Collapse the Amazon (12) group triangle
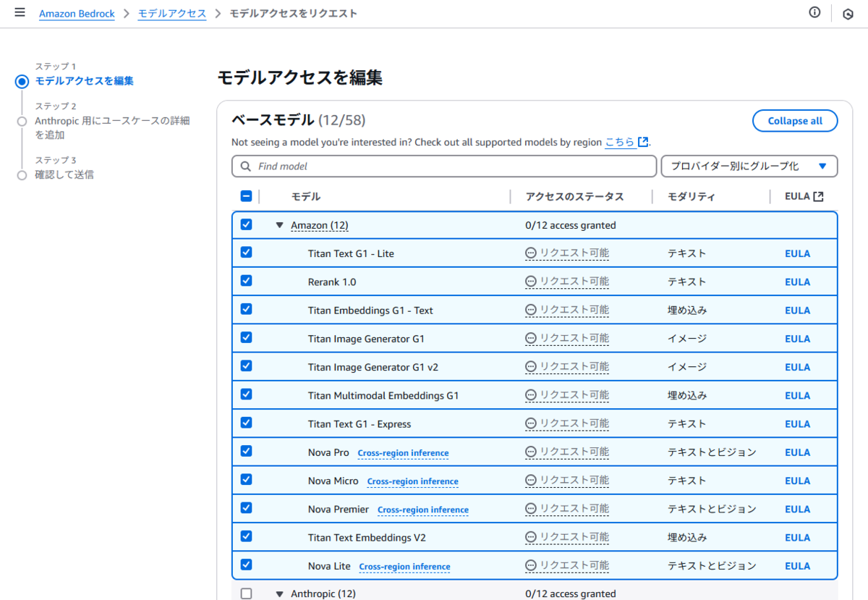Viewport: 868px width, 600px height. [x=279, y=225]
